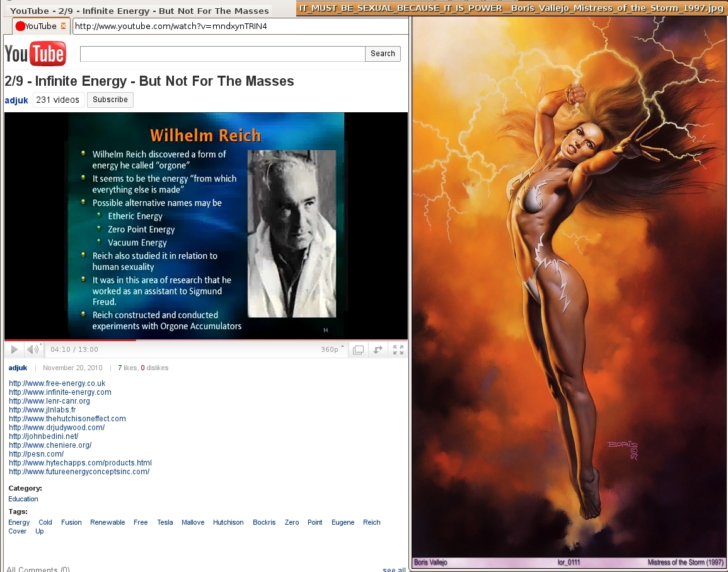Mute the video volume speaker icon
Viewport: 728px width, 572px height.
pyautogui.click(x=33, y=349)
